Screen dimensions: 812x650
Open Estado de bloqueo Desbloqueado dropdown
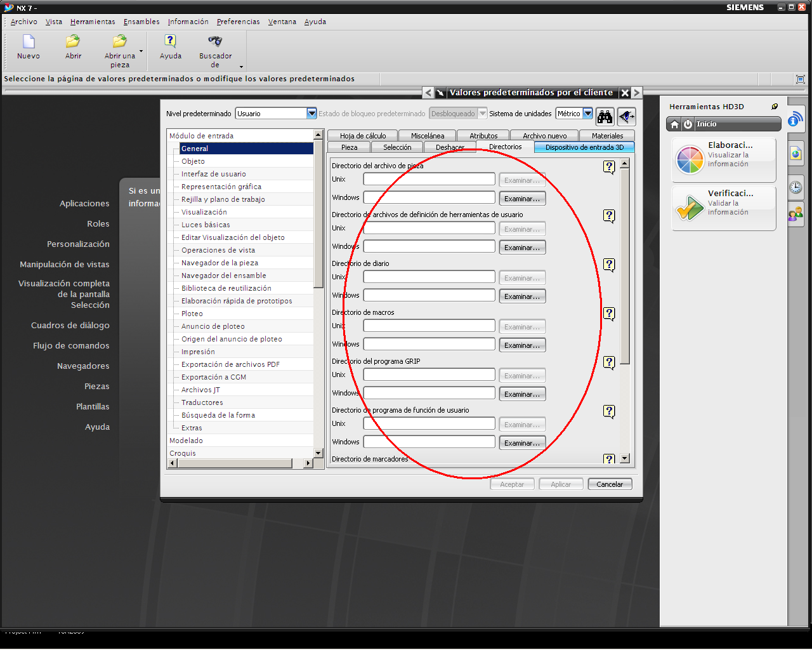pos(483,114)
